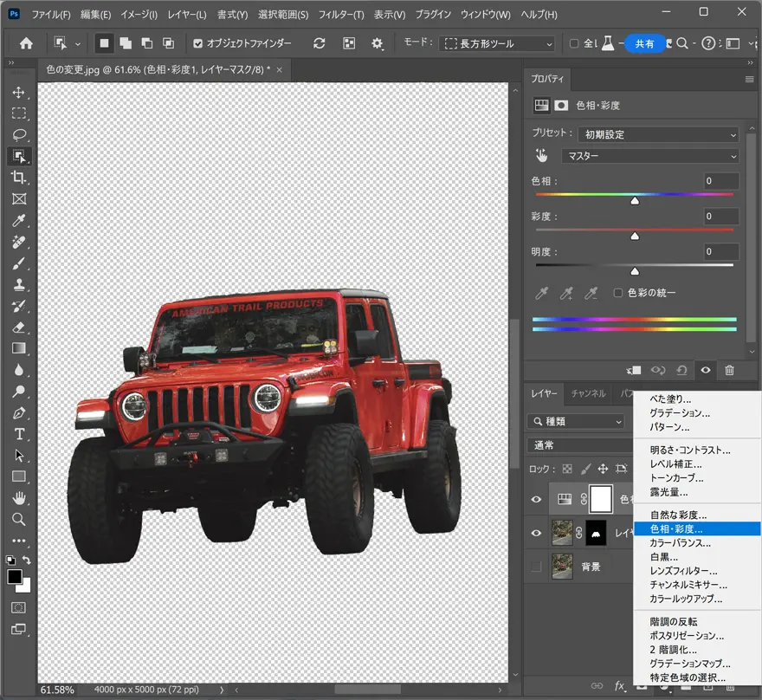Viewport: 762px width, 700px height.
Task: Select the Lasso tool
Action: click(x=19, y=134)
